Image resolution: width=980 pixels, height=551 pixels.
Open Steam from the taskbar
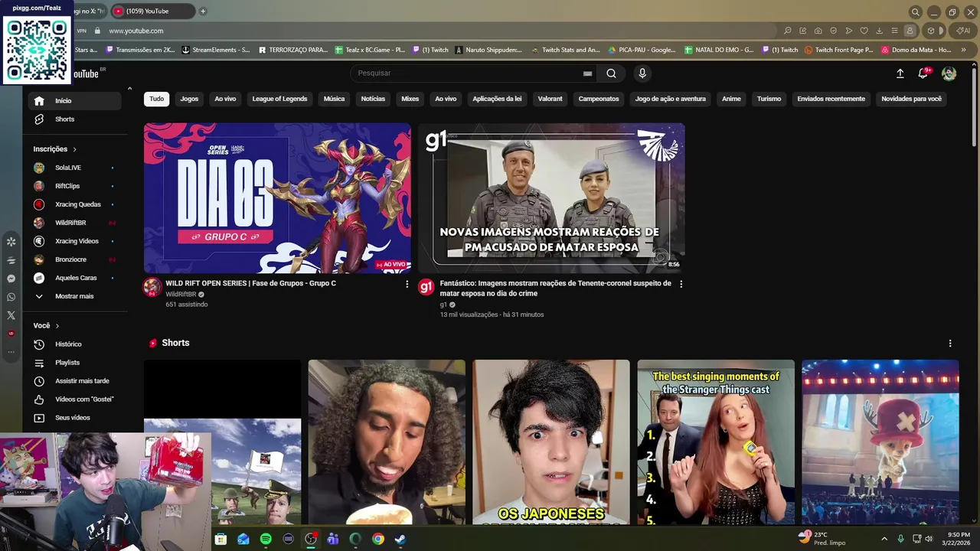(x=400, y=539)
